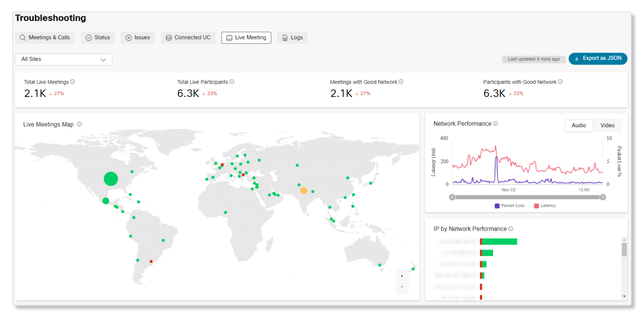This screenshot has width=644, height=317.
Task: Click IP by Network Performance info icon
Action: pyautogui.click(x=510, y=229)
